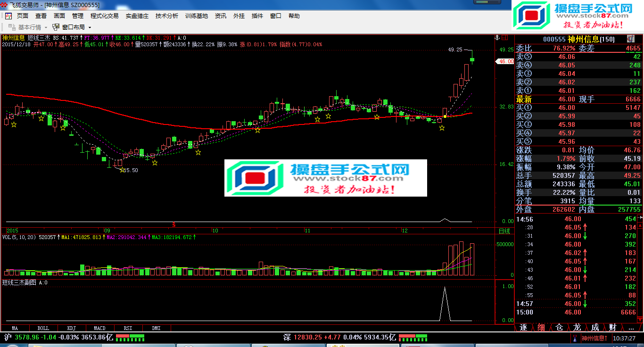Viewport: 644px width, 347px height.
Task: Open the 资讯 menu
Action: coord(221,16)
